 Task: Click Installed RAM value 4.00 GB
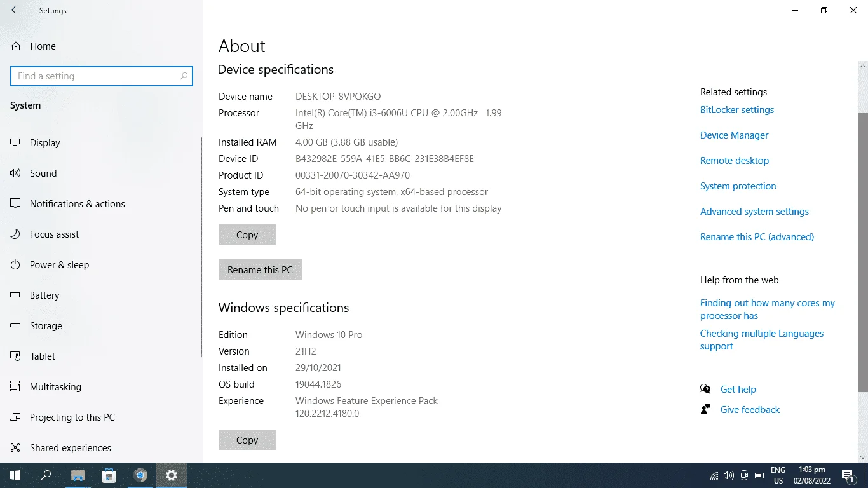pyautogui.click(x=346, y=142)
